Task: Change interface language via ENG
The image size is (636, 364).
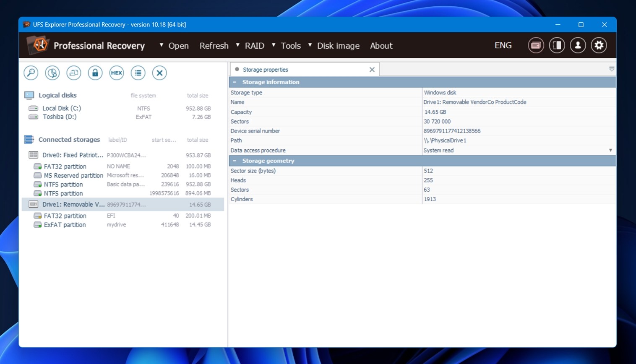Action: coord(503,45)
